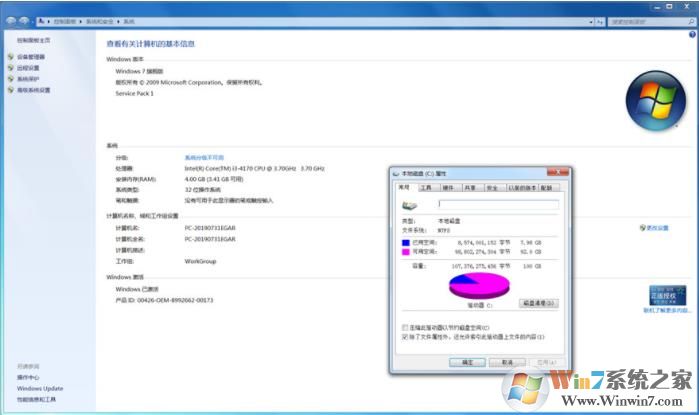Click the search magnifier icon
Screen dimensions: 699x415
(691, 21)
